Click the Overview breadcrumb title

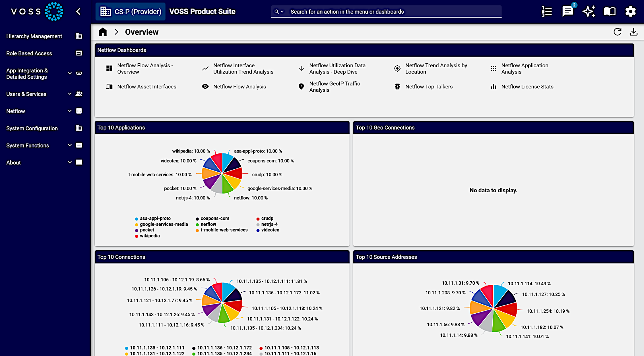pyautogui.click(x=142, y=32)
